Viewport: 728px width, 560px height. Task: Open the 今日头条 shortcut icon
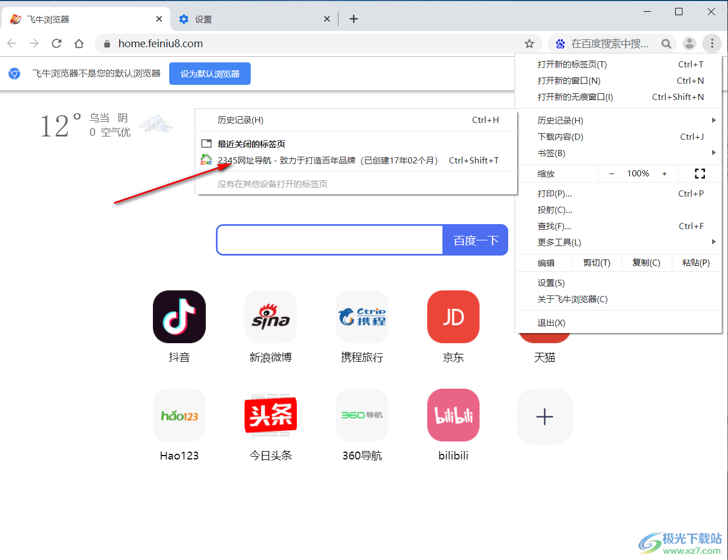(x=270, y=415)
